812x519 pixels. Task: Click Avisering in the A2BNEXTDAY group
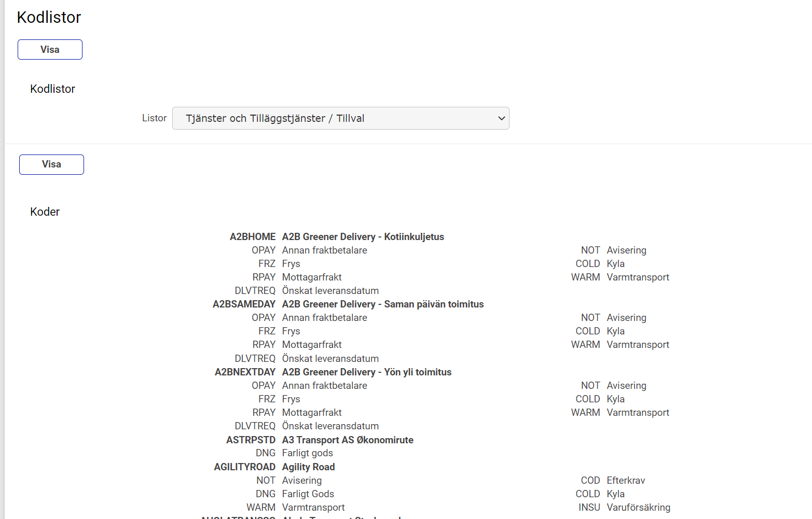point(627,385)
